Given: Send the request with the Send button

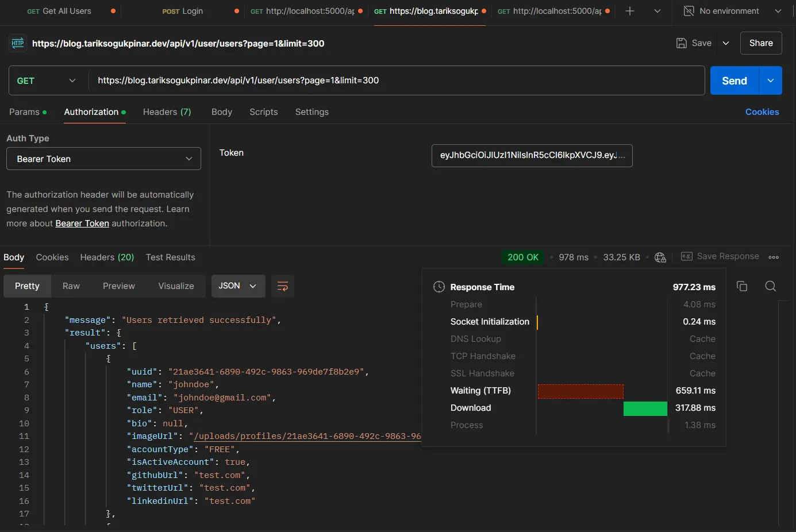Looking at the screenshot, I should click(735, 81).
